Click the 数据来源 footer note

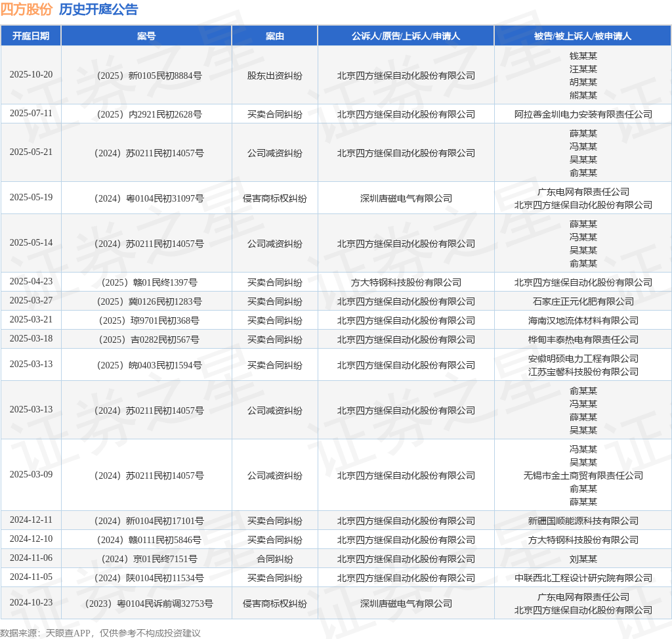[100, 633]
